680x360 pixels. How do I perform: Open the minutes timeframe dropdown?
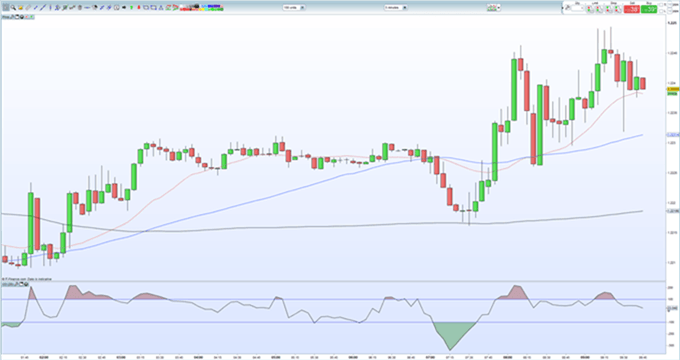[396, 7]
